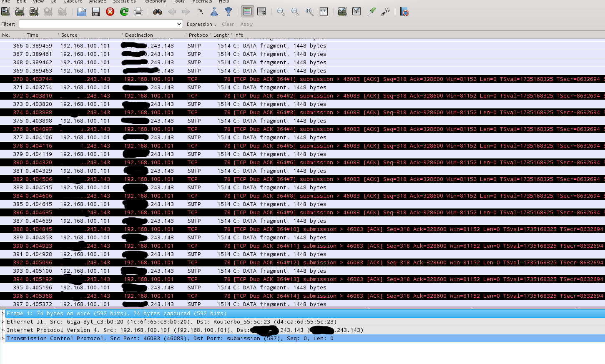Expand the Transmission Control Protocol row

[x=3, y=339]
